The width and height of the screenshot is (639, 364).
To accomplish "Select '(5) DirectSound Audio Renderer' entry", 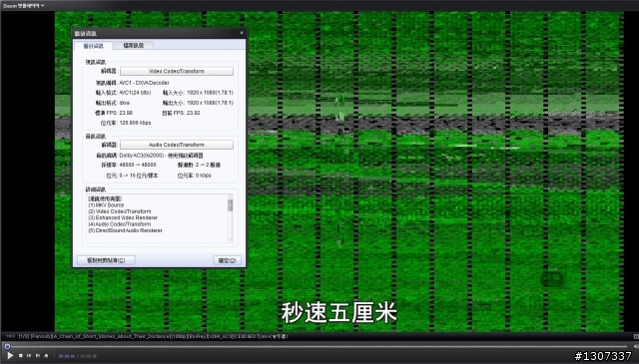I will click(x=125, y=230).
